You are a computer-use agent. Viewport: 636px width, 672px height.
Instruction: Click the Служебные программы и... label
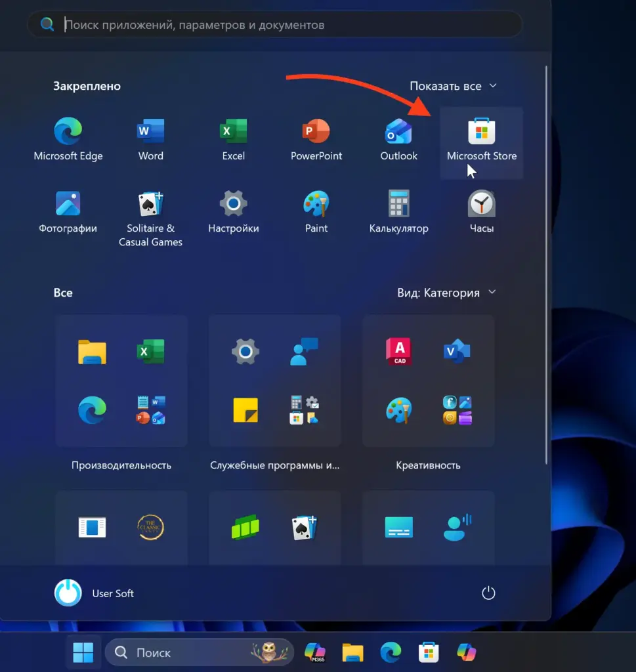(x=275, y=465)
